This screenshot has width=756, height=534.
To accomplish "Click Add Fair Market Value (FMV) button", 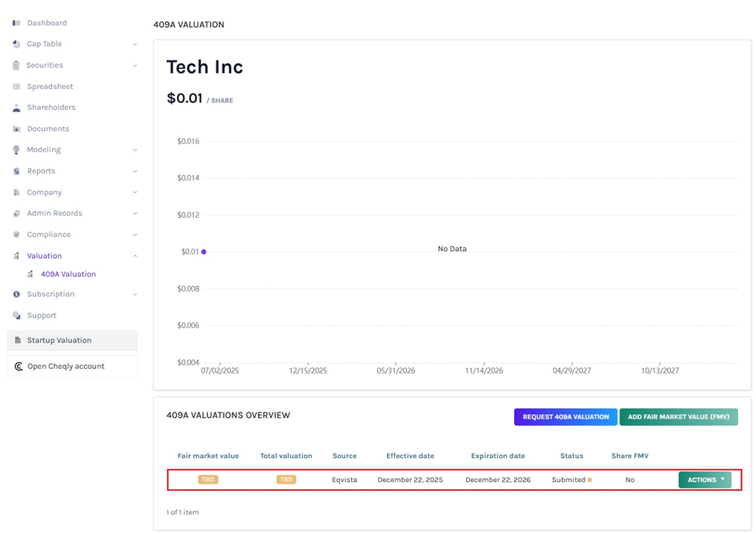I will (678, 417).
